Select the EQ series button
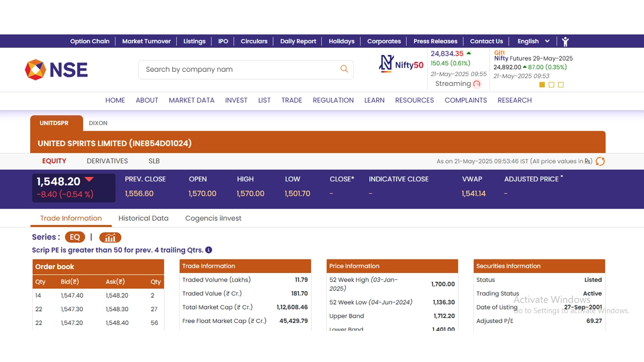The height and width of the screenshot is (362, 644). pyautogui.click(x=75, y=237)
